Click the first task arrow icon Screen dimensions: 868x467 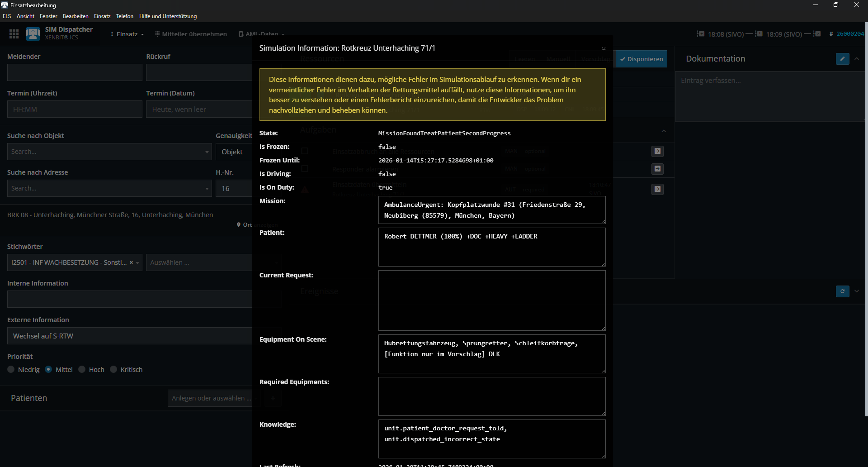click(657, 151)
